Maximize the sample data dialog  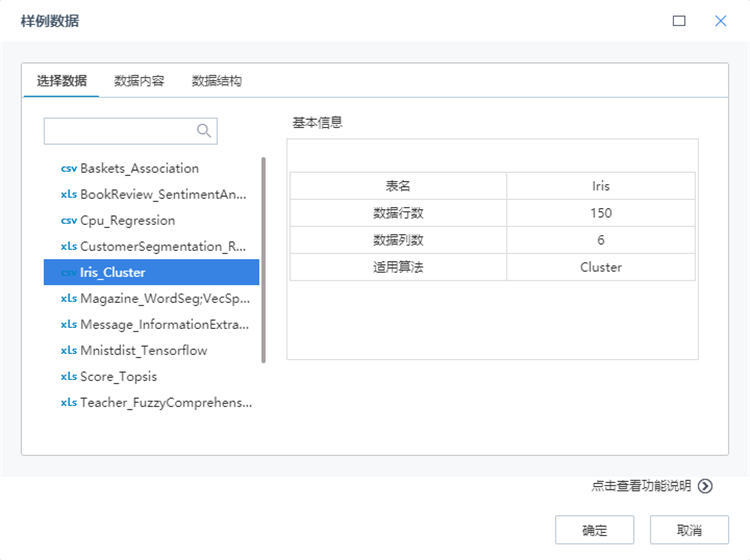tap(679, 21)
